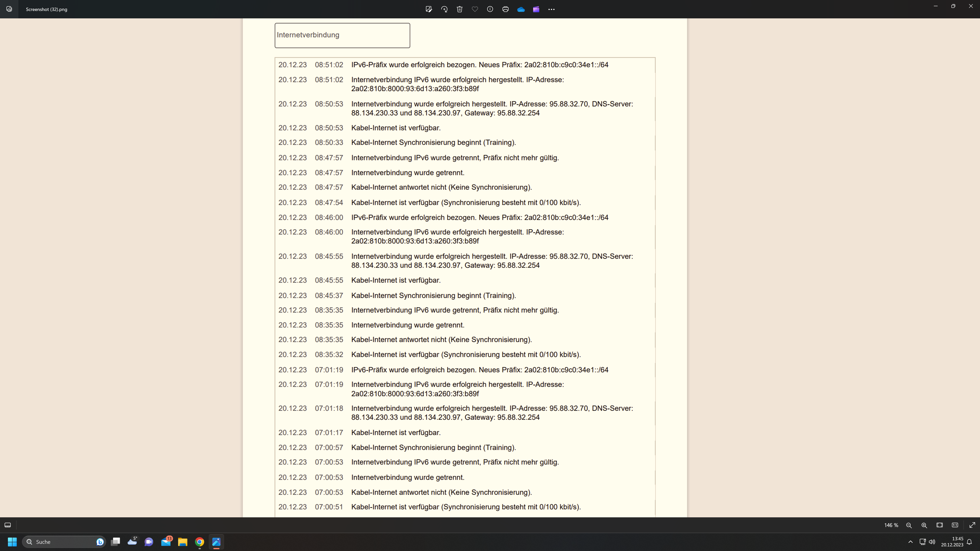980x551 pixels.
Task: Click the 146 % zoom level
Action: point(891,525)
